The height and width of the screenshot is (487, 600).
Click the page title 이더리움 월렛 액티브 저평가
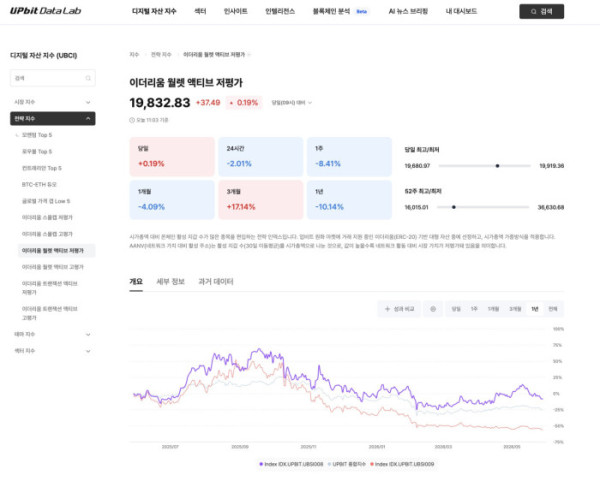tap(186, 83)
